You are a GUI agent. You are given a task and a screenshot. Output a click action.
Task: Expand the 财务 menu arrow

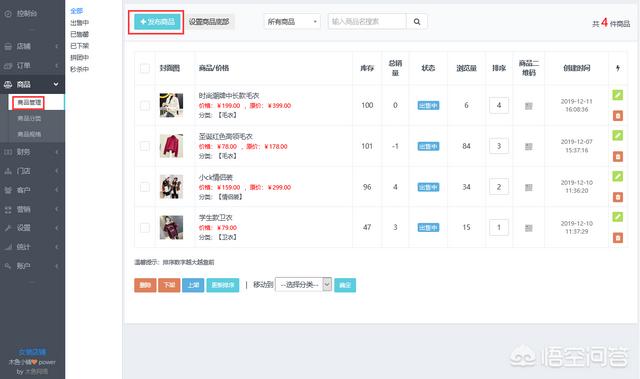[x=57, y=152]
